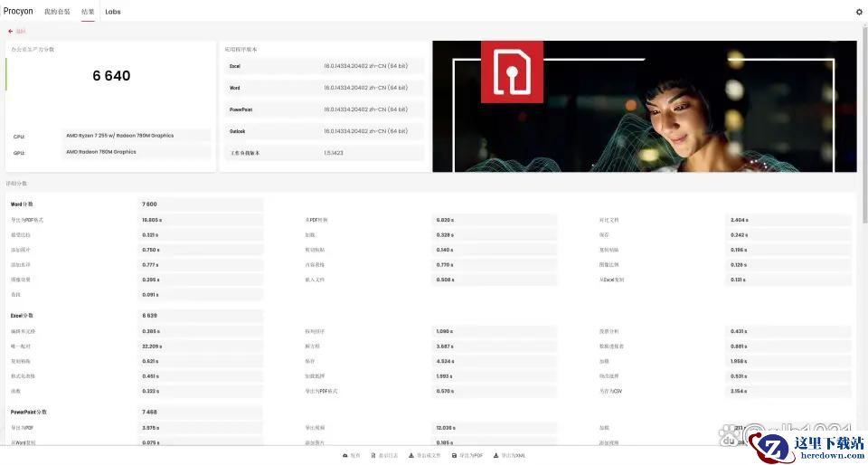Screen dimensions: 868x465
Task: Click the export as file icon
Action: pos(411,455)
